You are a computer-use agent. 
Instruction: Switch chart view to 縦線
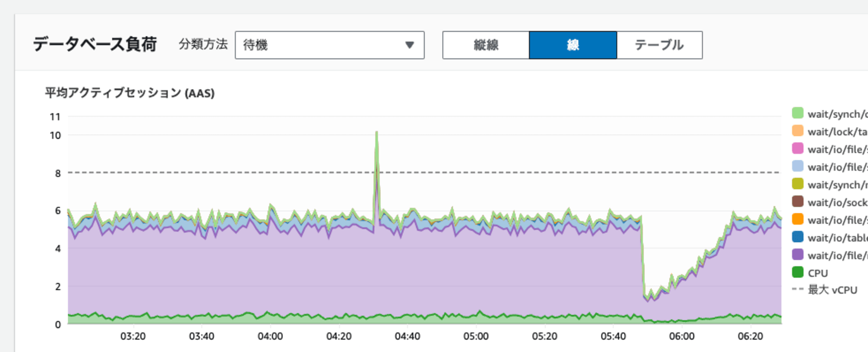click(486, 45)
